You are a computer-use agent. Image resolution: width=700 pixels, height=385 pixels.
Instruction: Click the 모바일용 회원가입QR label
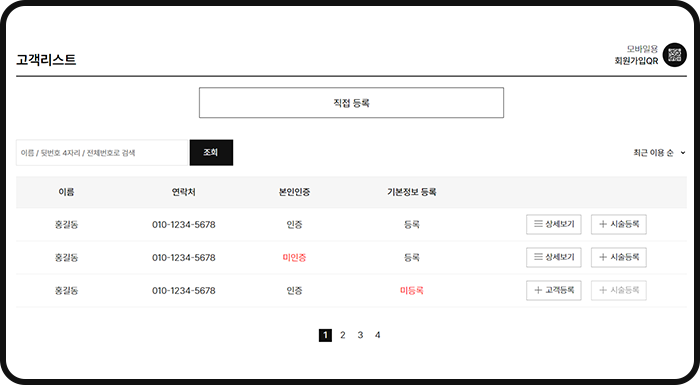(636, 55)
